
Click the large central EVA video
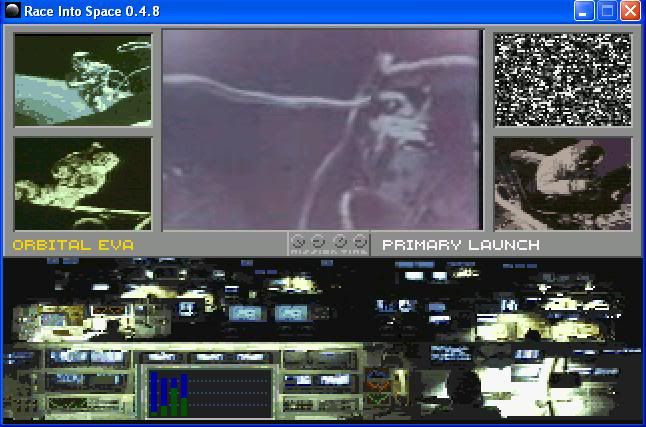click(322, 129)
